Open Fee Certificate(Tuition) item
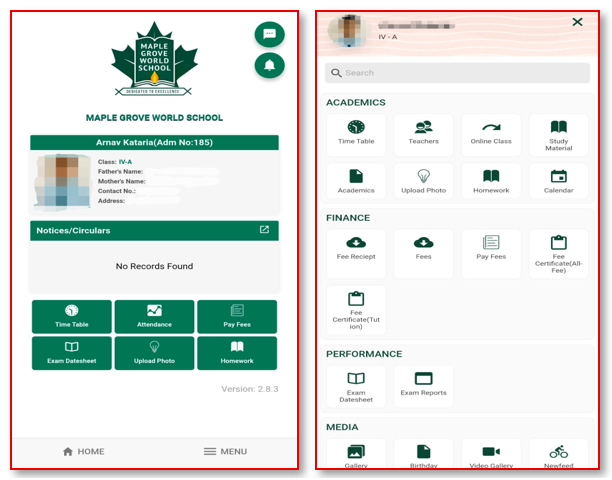 356,310
